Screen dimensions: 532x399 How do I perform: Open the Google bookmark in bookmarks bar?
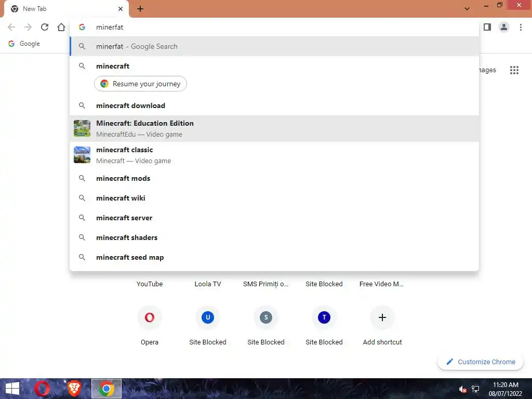tap(24, 44)
